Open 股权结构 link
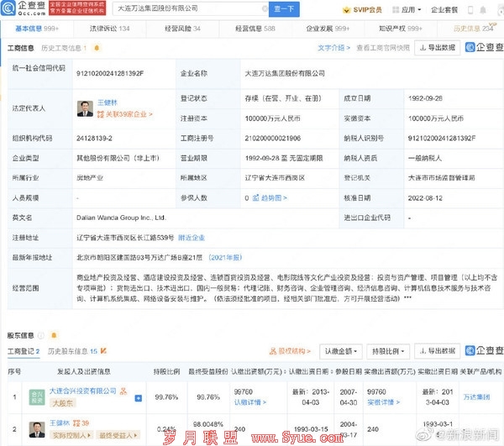This screenshot has width=504, height=446. [x=291, y=351]
